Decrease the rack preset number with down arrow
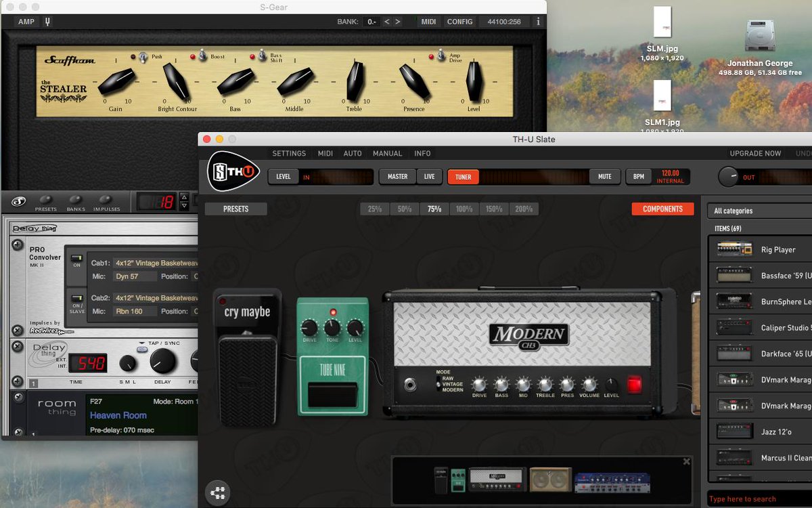Viewport: 812px width, 508px height. [184, 206]
